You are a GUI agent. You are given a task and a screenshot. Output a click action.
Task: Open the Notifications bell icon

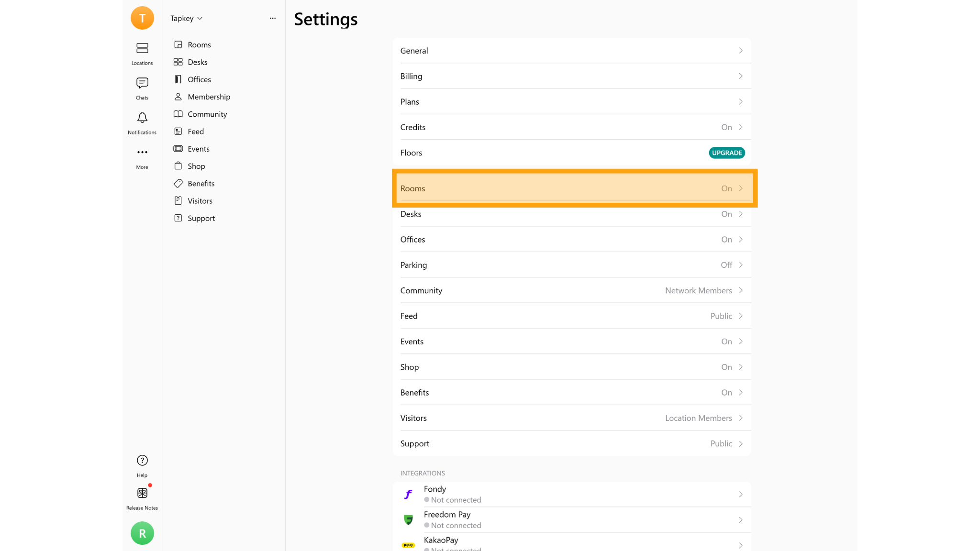(x=142, y=118)
